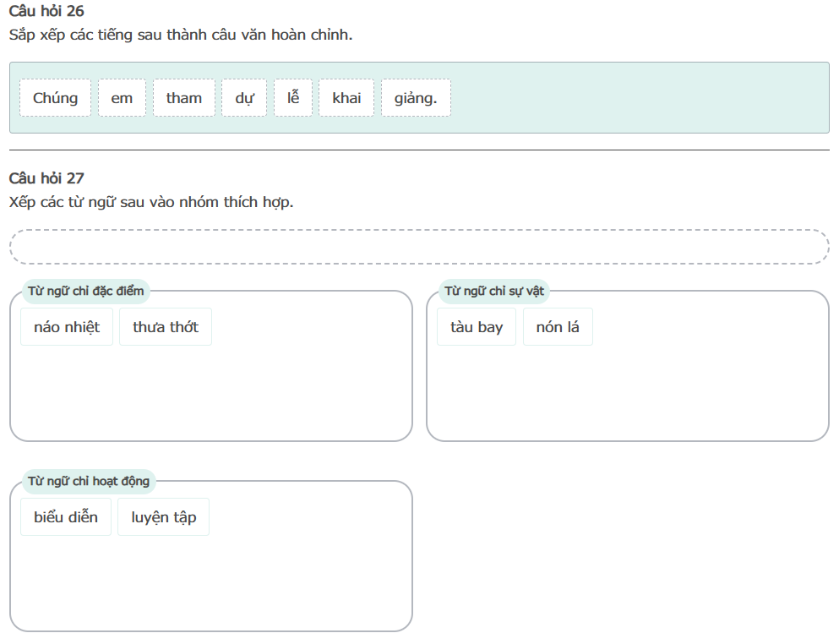Select the "nón lá" word chip
839x644 pixels.
[558, 327]
